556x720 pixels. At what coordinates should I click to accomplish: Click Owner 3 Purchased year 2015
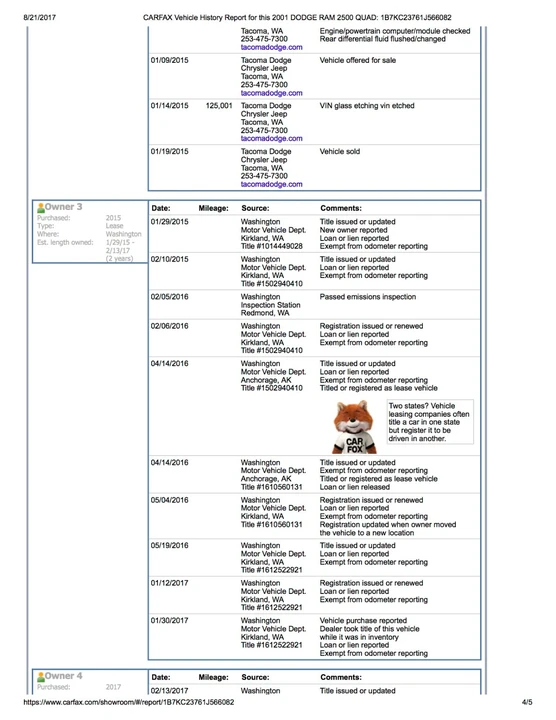(113, 218)
